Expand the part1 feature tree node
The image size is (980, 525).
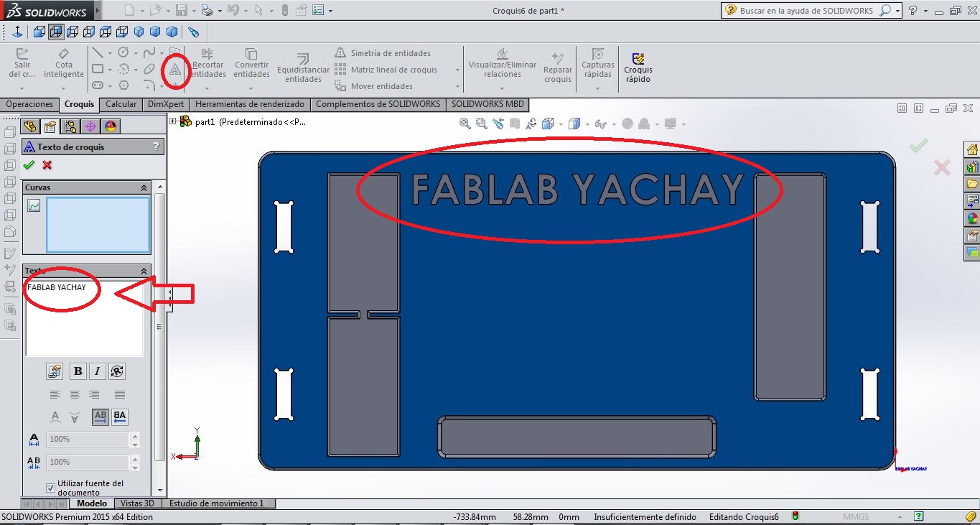pos(173,121)
